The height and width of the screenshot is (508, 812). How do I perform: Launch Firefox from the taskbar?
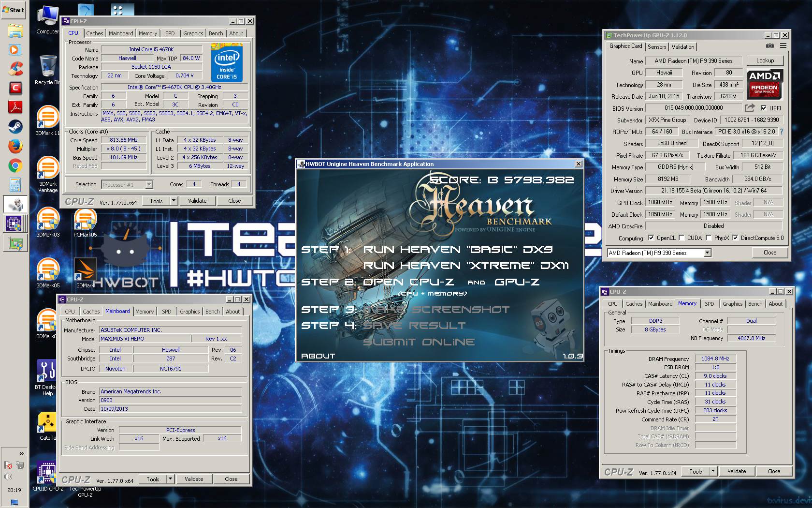pos(15,146)
